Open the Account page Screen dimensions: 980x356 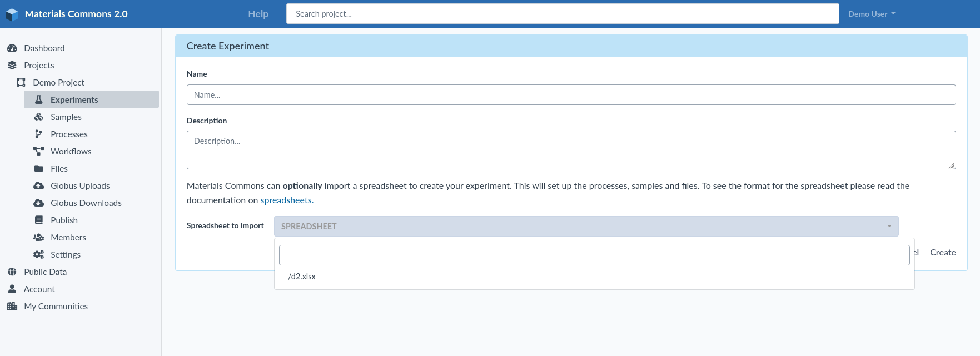click(39, 289)
